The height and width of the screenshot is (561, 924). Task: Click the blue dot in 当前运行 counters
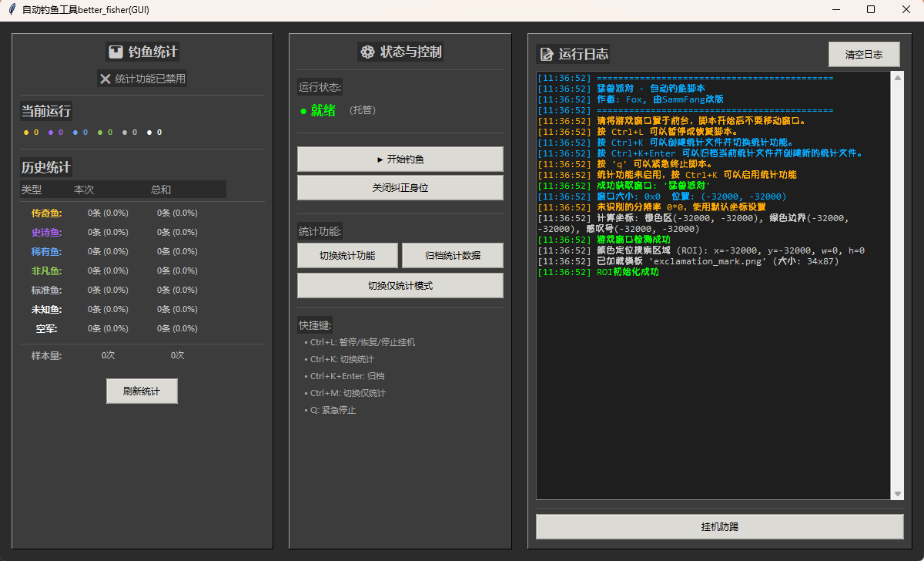coord(75,133)
